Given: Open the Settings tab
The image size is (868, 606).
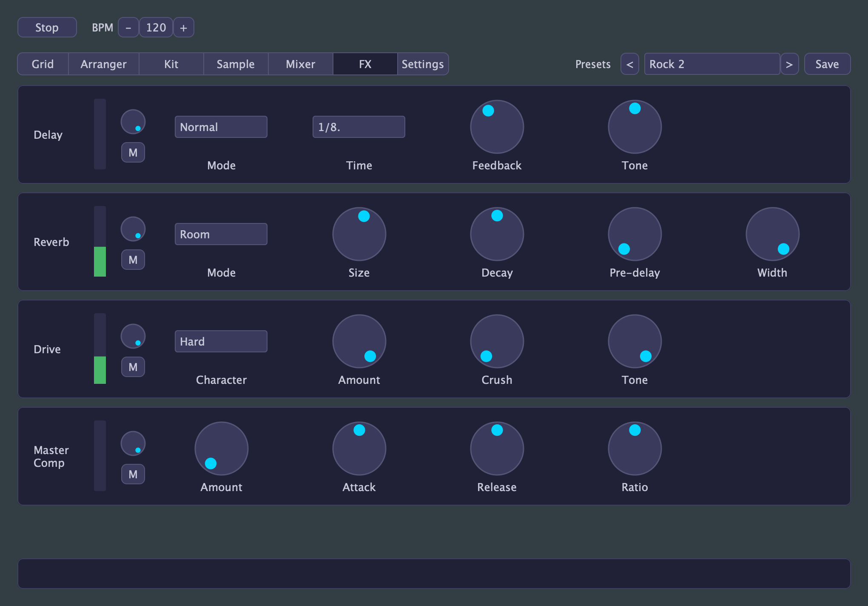Looking at the screenshot, I should pos(423,64).
